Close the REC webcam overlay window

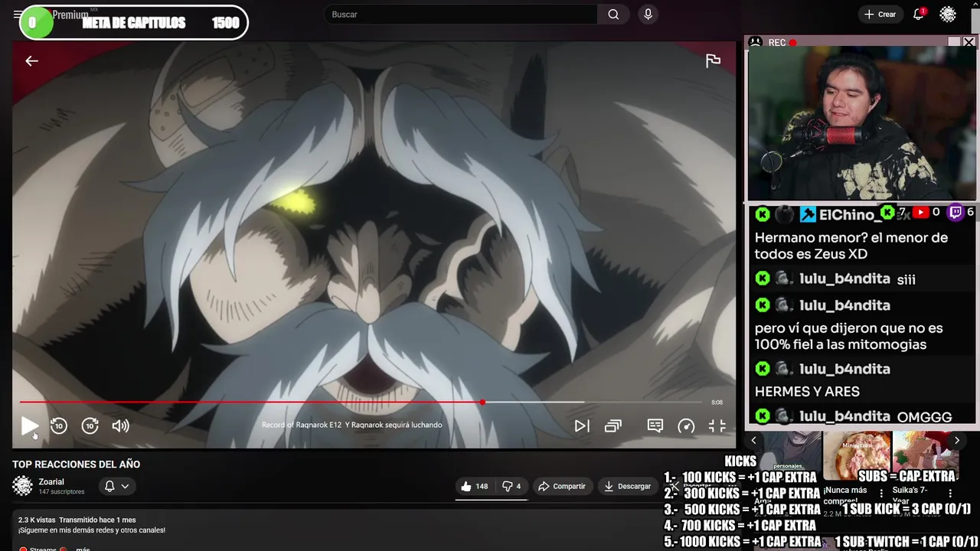pyautogui.click(x=969, y=42)
